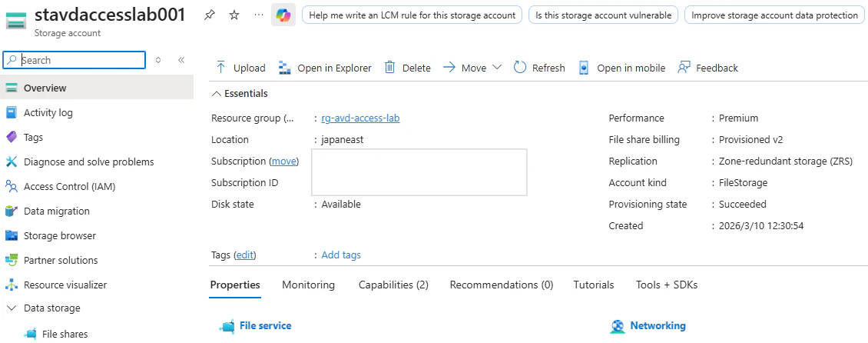Click the Feedback person icon

coord(684,68)
